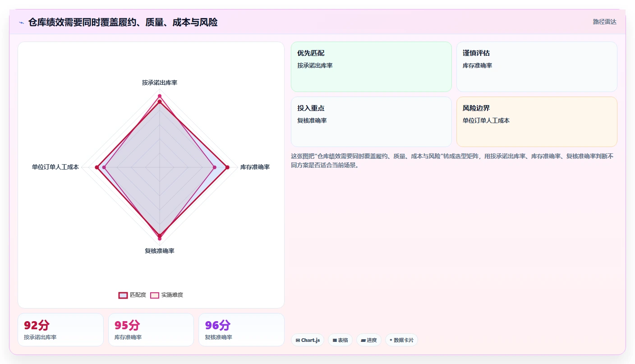Click the 进度 tag chip
The image size is (635, 364).
coord(369,340)
